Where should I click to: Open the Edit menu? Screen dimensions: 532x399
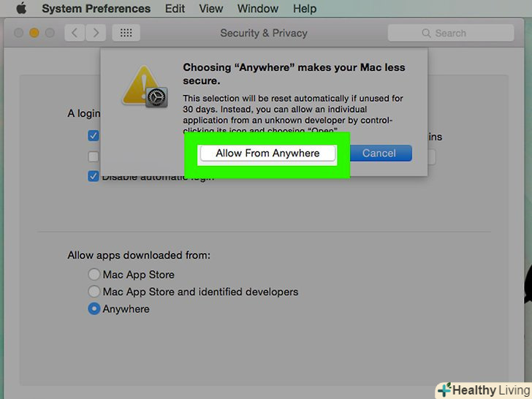tap(175, 8)
